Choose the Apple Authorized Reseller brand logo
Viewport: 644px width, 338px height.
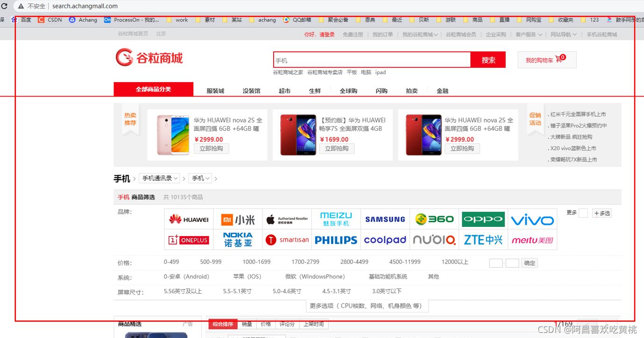coord(287,219)
